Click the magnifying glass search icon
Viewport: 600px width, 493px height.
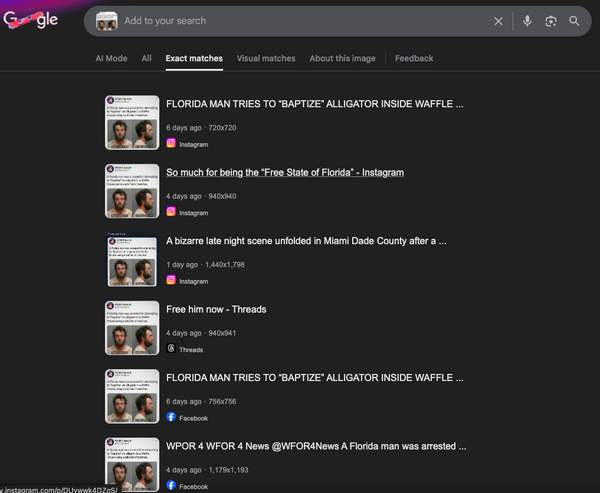tap(574, 21)
